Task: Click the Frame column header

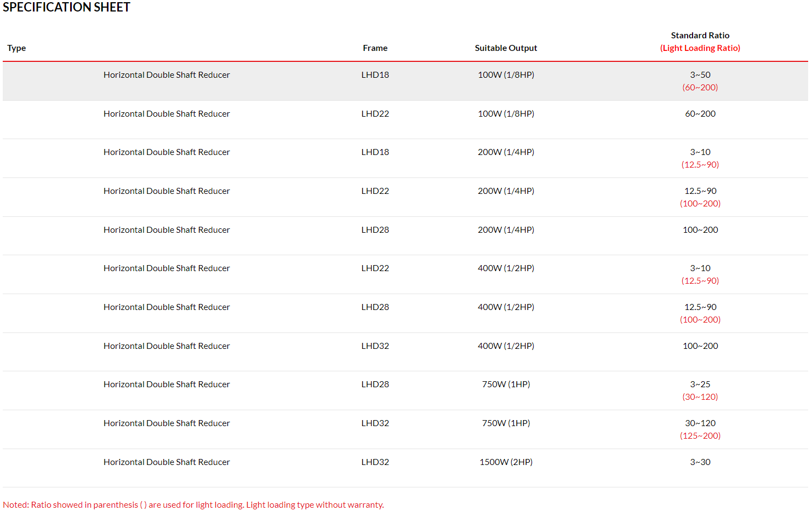Action: pyautogui.click(x=375, y=48)
